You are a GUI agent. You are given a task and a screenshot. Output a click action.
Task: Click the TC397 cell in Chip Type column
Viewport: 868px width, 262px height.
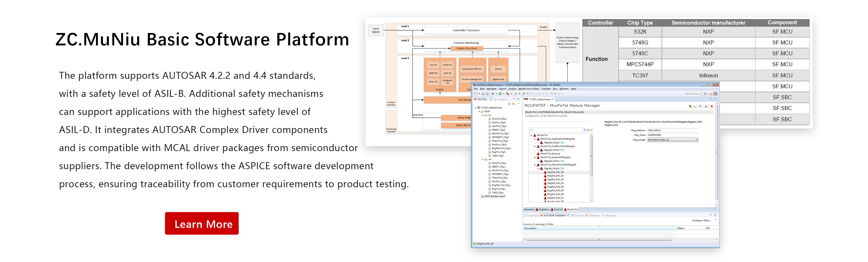640,75
